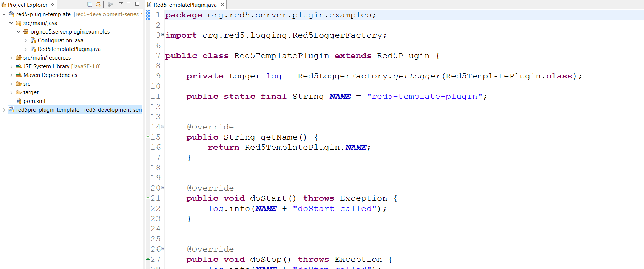Click the target folder icon
Viewport: 644px width, 269px height.
click(x=19, y=92)
